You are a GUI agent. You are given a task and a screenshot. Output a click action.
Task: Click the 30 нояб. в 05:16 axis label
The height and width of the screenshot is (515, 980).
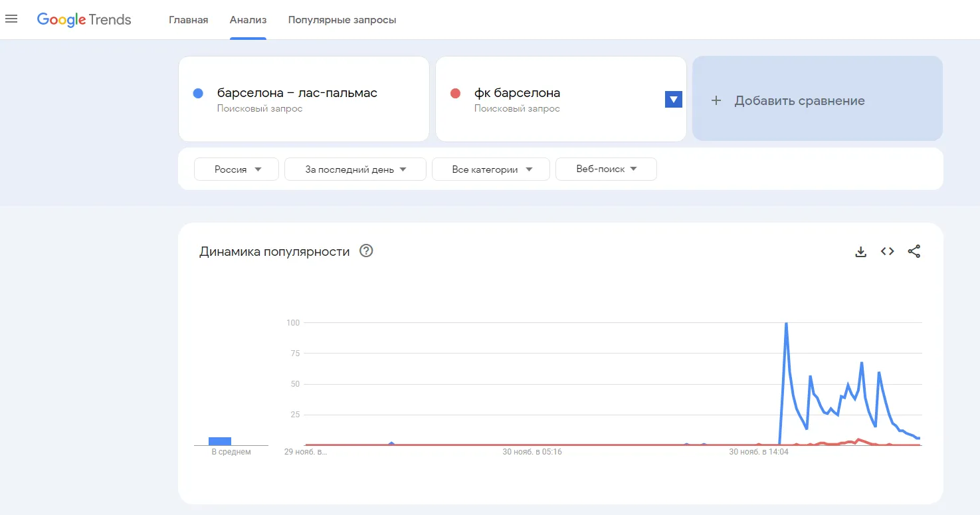pos(532,452)
